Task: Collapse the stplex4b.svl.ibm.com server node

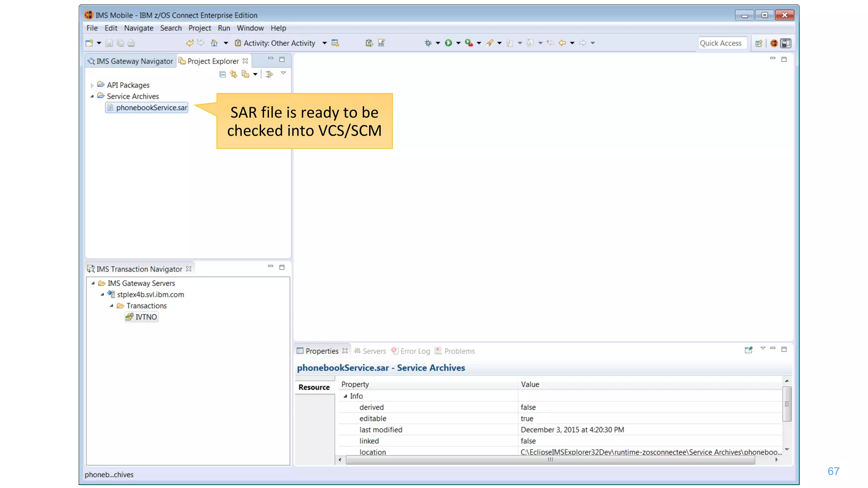Action: click(x=102, y=294)
